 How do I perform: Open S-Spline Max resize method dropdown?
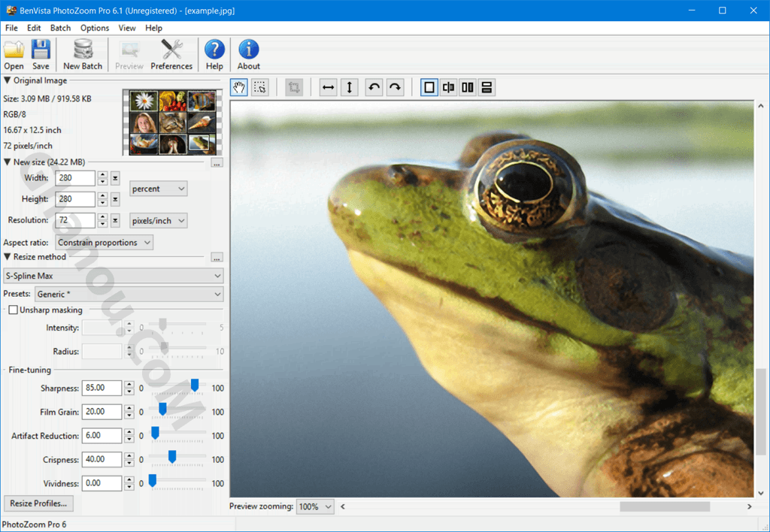[x=114, y=276]
